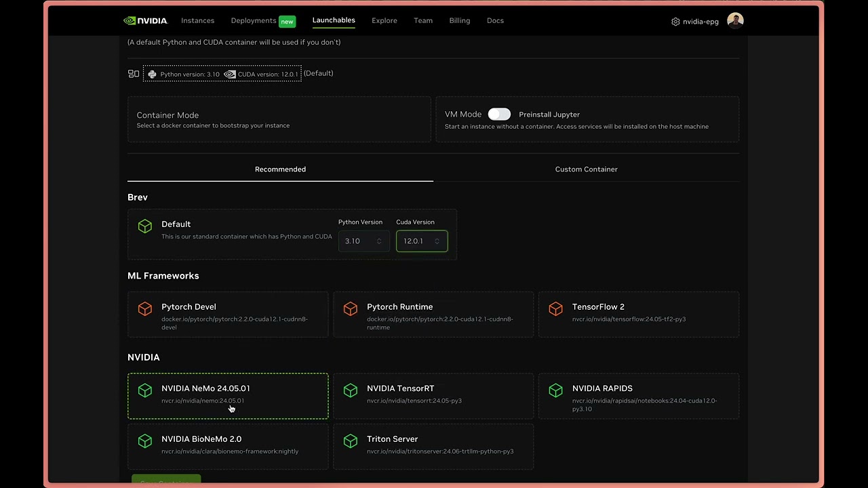This screenshot has width=868, height=488.
Task: Click the Python logo icon in default container
Action: (x=152, y=75)
